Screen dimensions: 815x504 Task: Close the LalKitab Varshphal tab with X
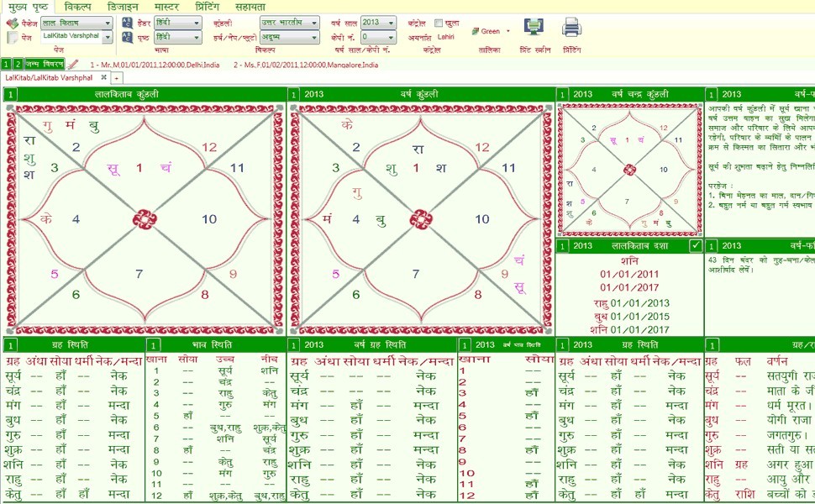pos(104,77)
